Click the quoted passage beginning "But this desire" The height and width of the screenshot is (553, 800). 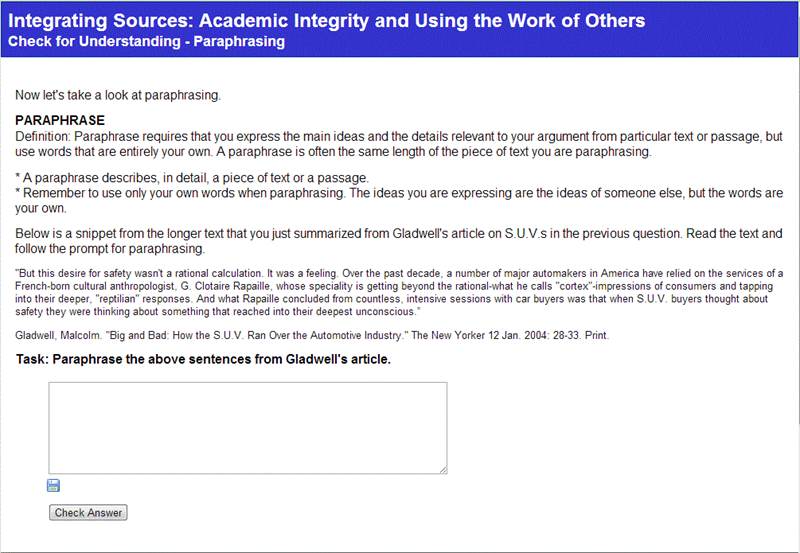click(x=399, y=292)
